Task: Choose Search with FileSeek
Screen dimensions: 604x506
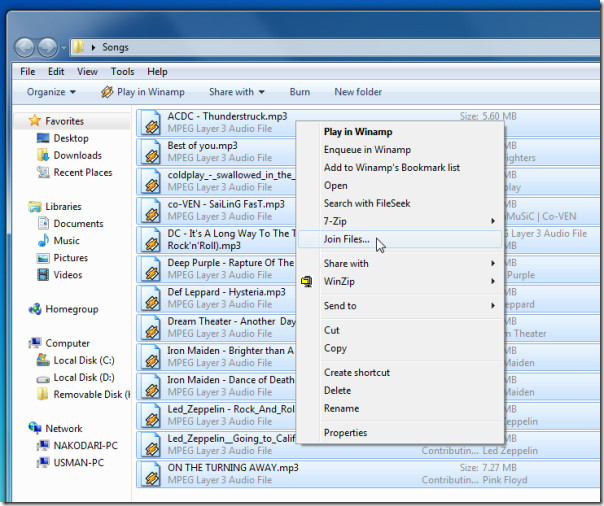Action: point(399,203)
